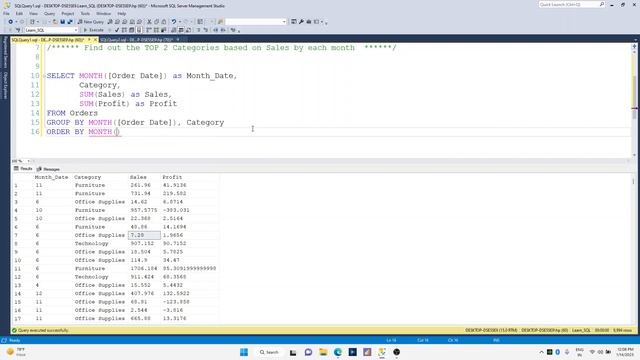Click the Save icon in toolbar
Viewport: 640px width, 360px height.
pos(62,22)
